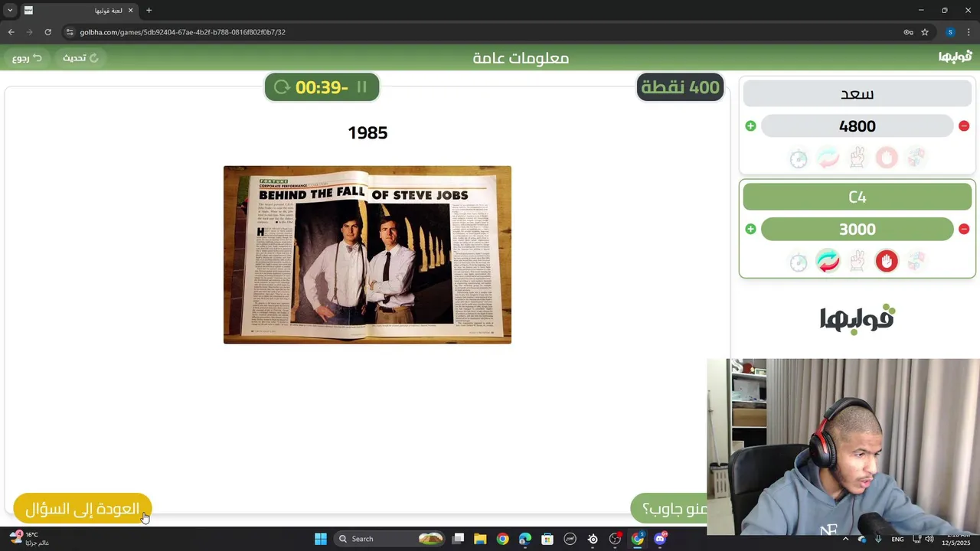Click the تحديث refresh button
This screenshot has height=551, width=980.
coord(80,58)
